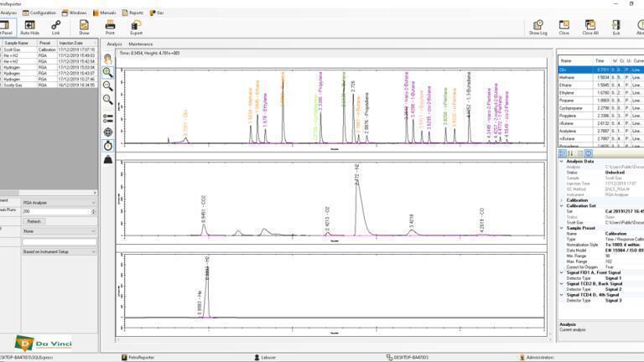The width and height of the screenshot is (644, 362).
Task: Click the Exit toolbar icon
Action: point(616,24)
